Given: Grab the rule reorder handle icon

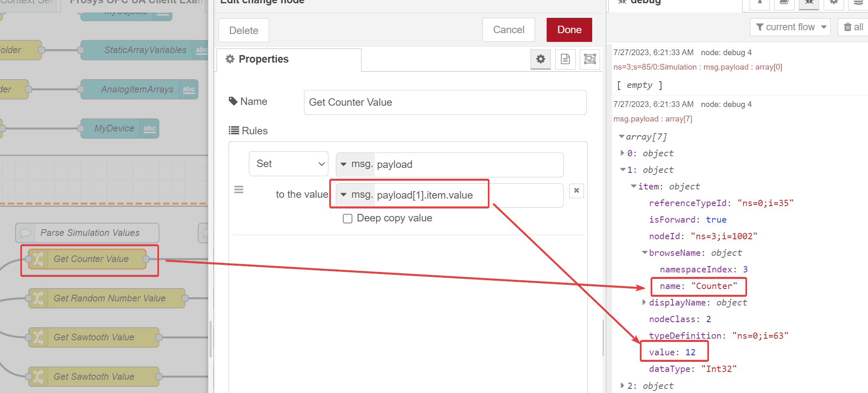Looking at the screenshot, I should click(x=239, y=190).
